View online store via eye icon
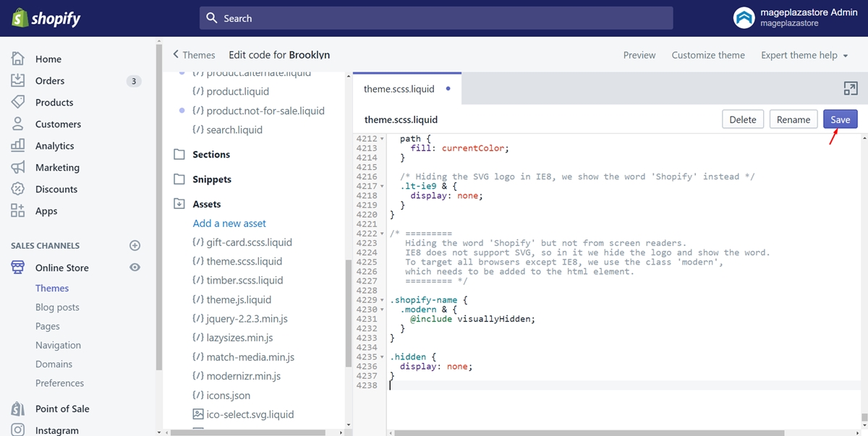This screenshot has width=868, height=436. 135,268
